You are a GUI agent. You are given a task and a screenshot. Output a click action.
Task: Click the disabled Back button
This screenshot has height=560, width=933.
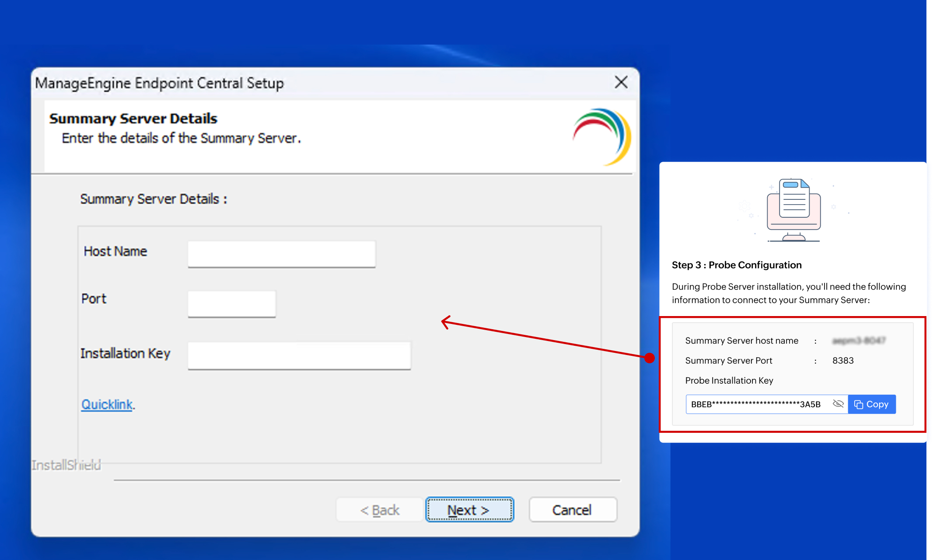click(x=380, y=510)
